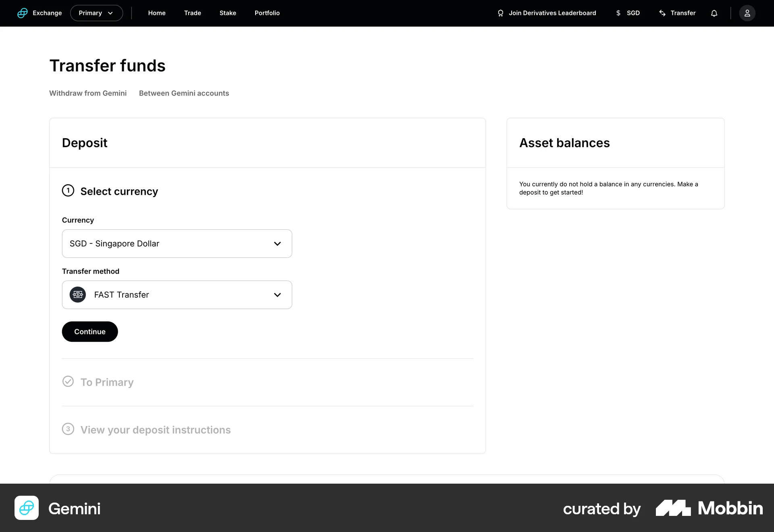
Task: Switch to the Between Gemini accounts tab
Action: [184, 93]
